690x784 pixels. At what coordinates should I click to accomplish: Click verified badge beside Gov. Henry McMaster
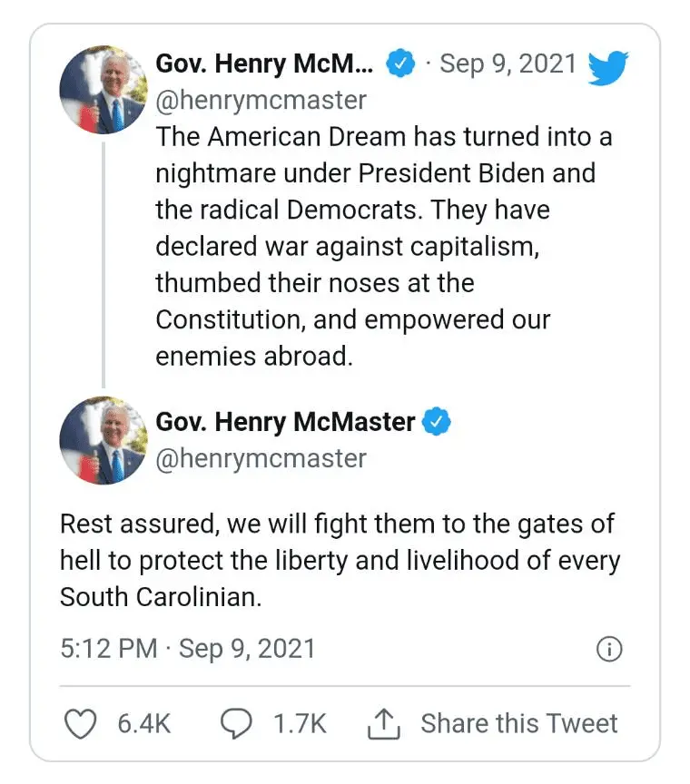437,422
